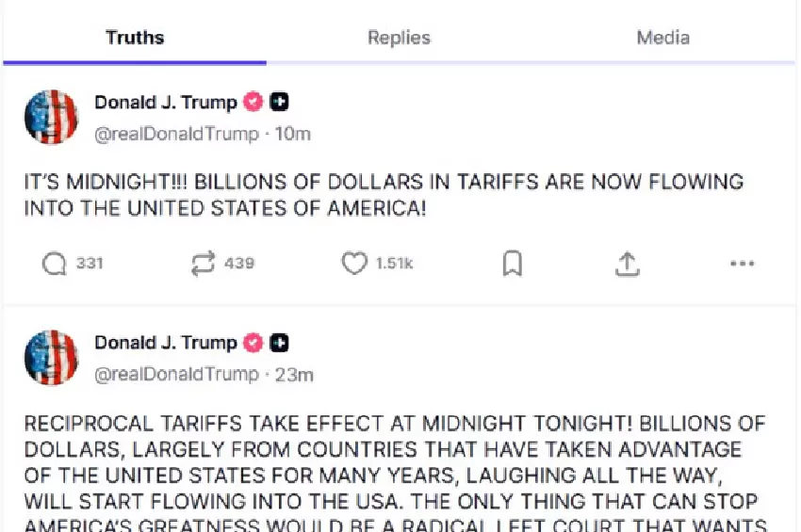Open the 10m timestamp link
Screen dimensions: 801x532
click(292, 134)
